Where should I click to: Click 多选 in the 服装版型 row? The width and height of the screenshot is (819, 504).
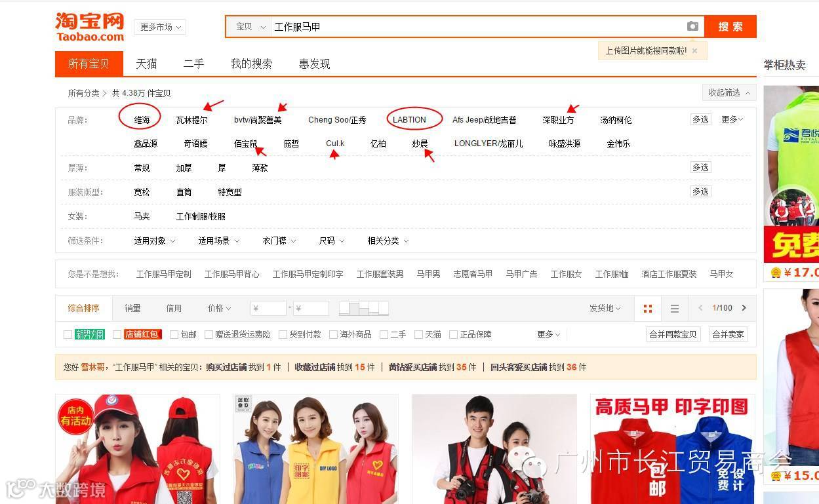click(700, 191)
